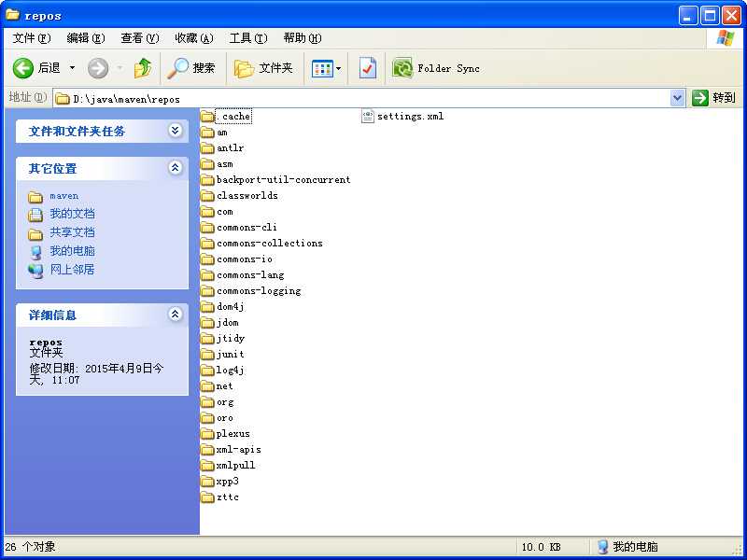Open the 我的文档 link
This screenshot has width=747, height=560.
(x=72, y=214)
